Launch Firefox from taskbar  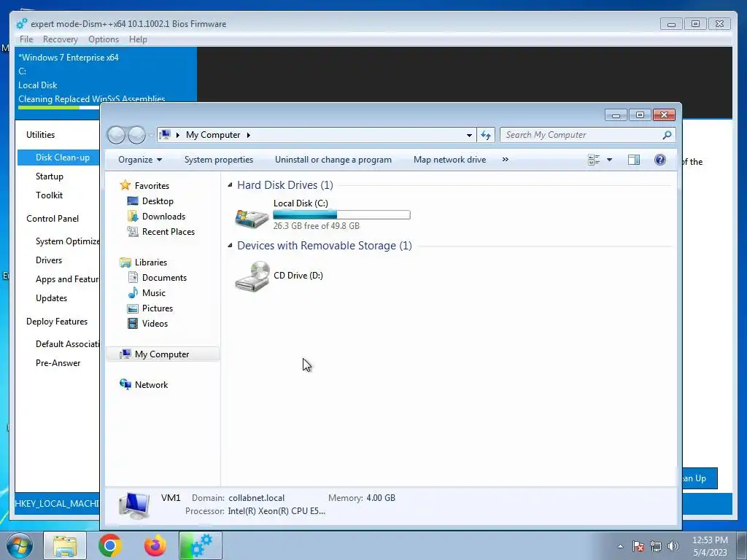coord(155,545)
